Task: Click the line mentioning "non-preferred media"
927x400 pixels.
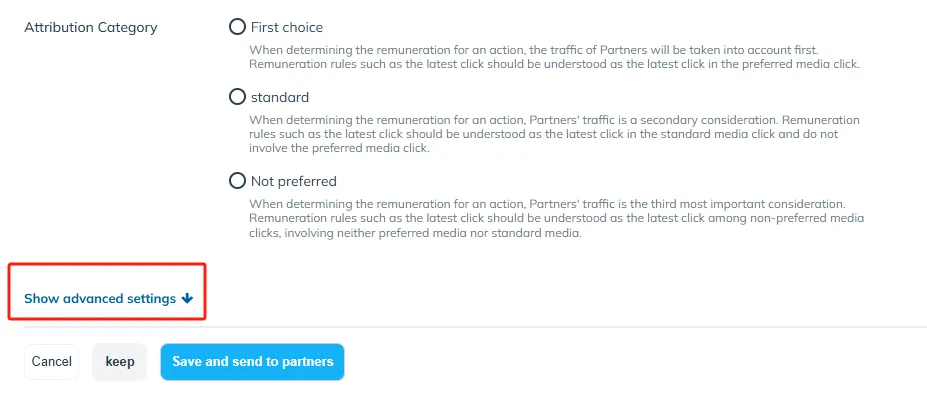Action: coord(556,218)
